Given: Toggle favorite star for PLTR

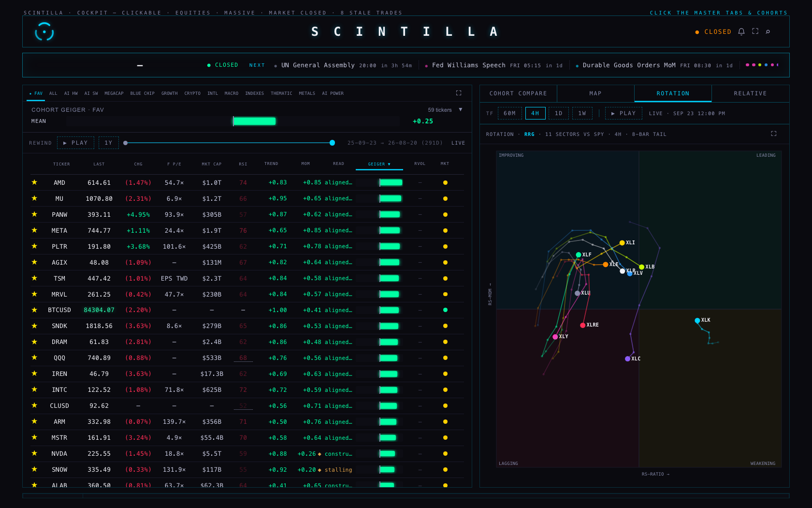Looking at the screenshot, I should (34, 246).
